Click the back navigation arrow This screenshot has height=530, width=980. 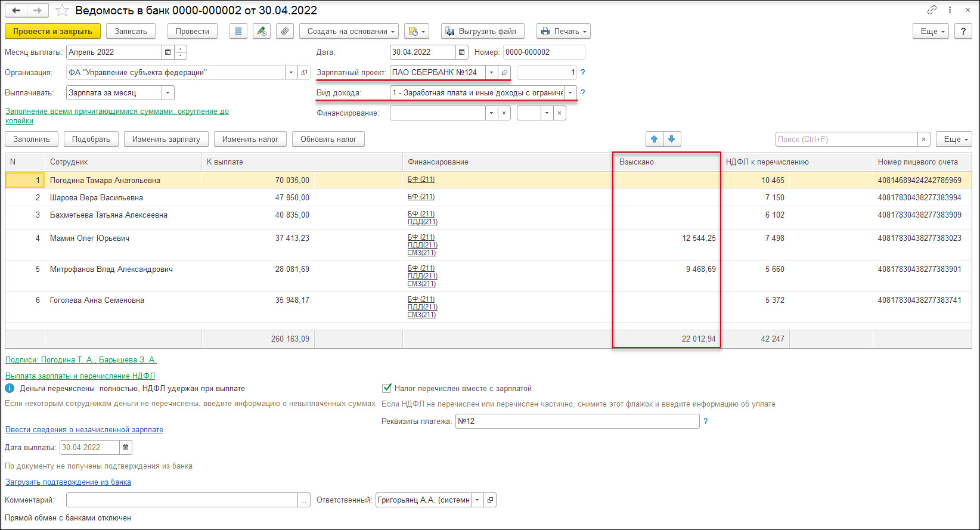(x=16, y=11)
